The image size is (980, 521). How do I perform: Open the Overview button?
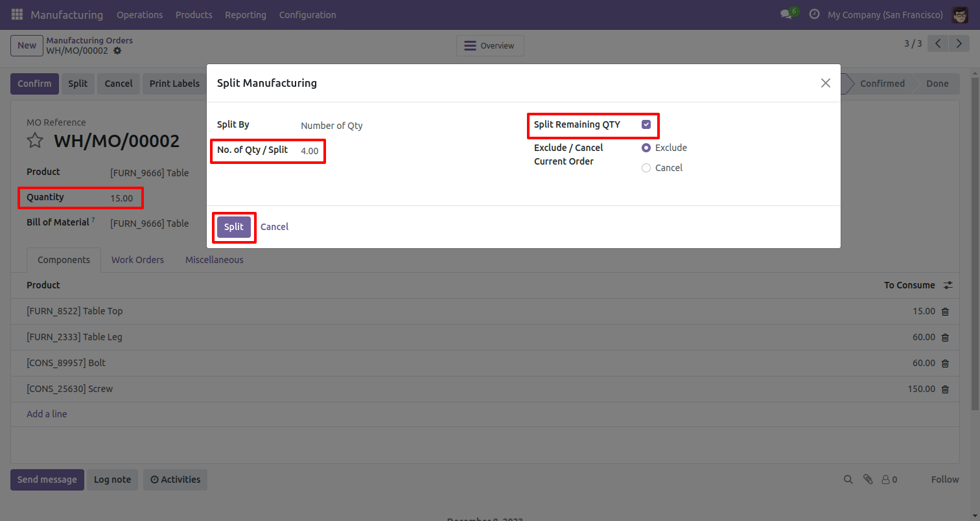490,45
